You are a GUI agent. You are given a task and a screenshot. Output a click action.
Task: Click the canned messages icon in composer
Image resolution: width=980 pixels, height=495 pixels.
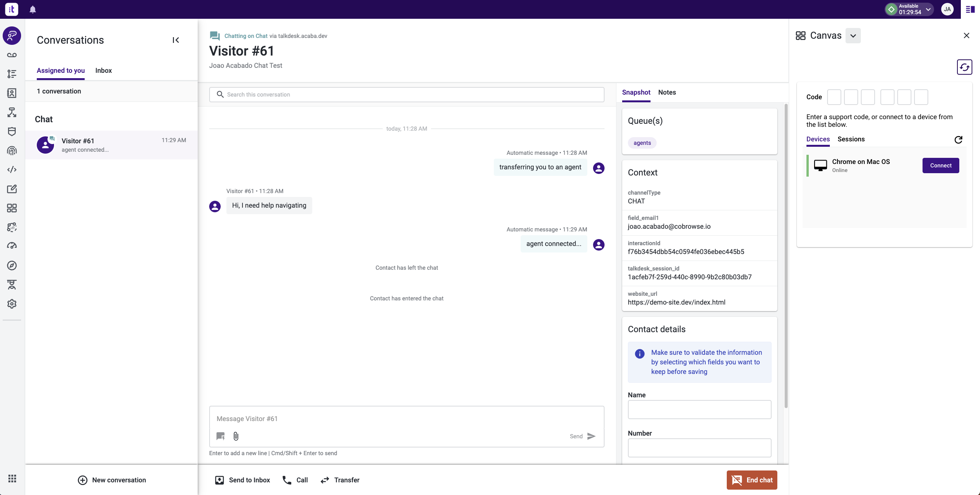click(220, 436)
